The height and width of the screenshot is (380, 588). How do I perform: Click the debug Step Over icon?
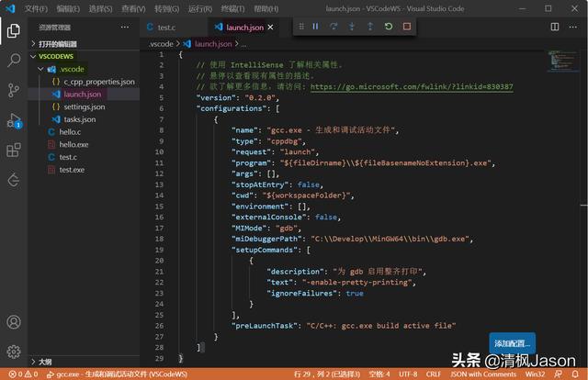tap(334, 27)
